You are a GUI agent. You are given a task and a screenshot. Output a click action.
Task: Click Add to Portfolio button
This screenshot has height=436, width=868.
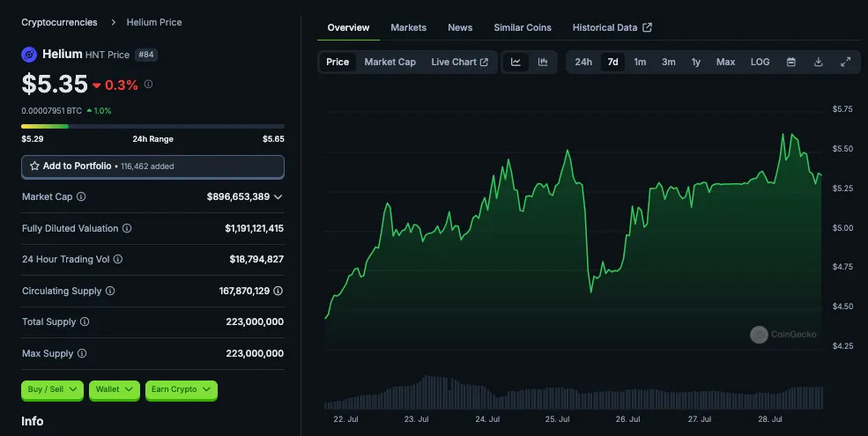pyautogui.click(x=152, y=166)
